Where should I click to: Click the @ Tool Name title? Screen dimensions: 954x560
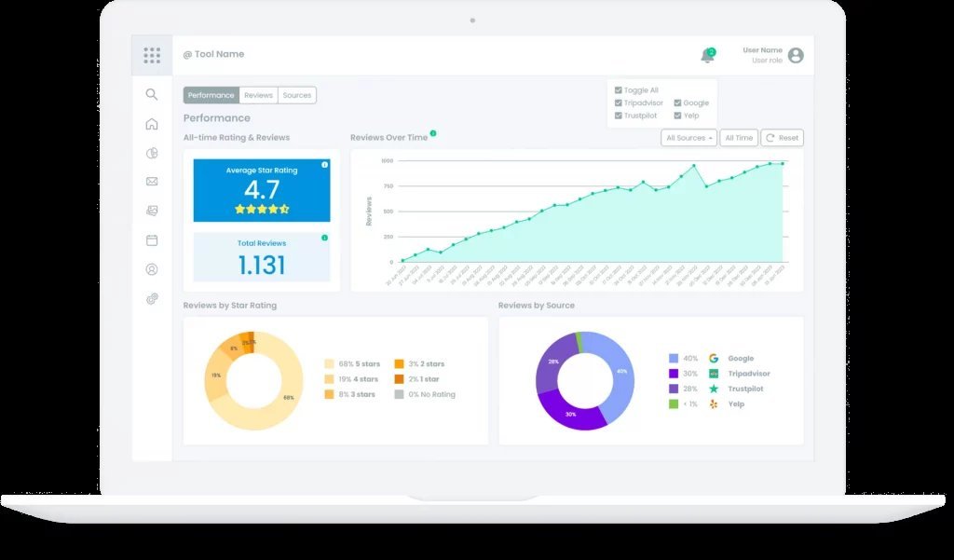coord(213,54)
